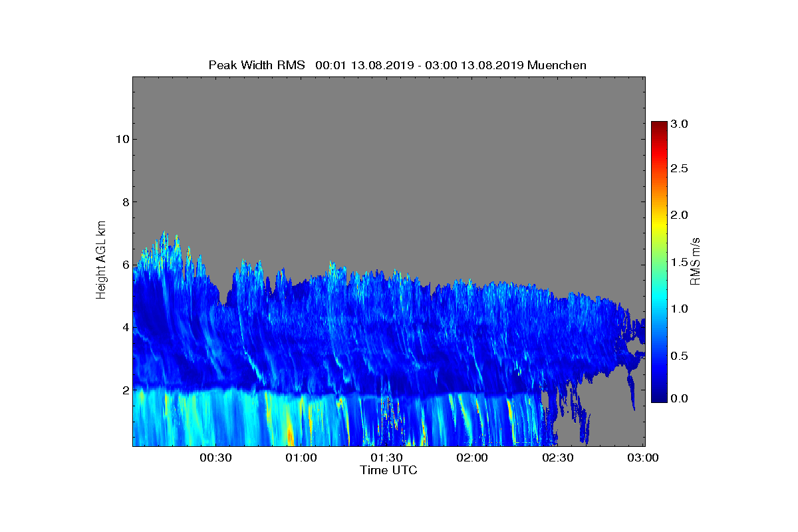
Task: Click the height tick label 4
Action: [124, 327]
